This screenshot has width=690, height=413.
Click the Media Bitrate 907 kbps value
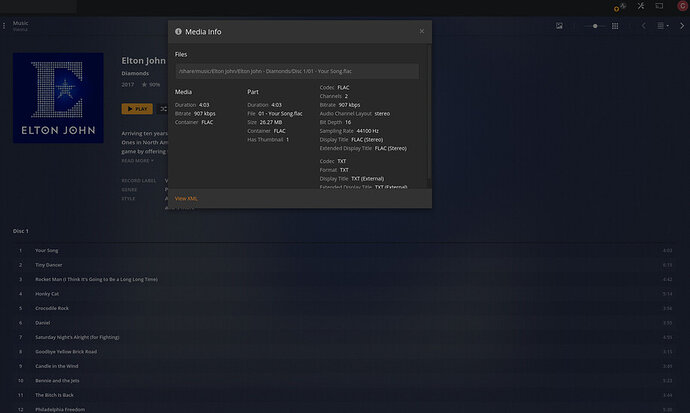tap(205, 113)
